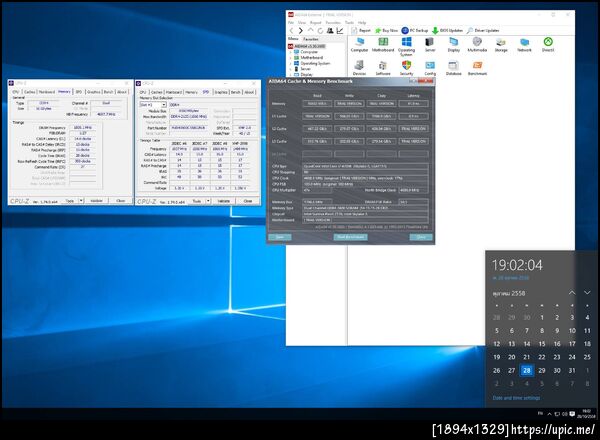600x440 pixels.
Task: Switch to the SPD tab in left CPU-Z window
Action: point(78,92)
